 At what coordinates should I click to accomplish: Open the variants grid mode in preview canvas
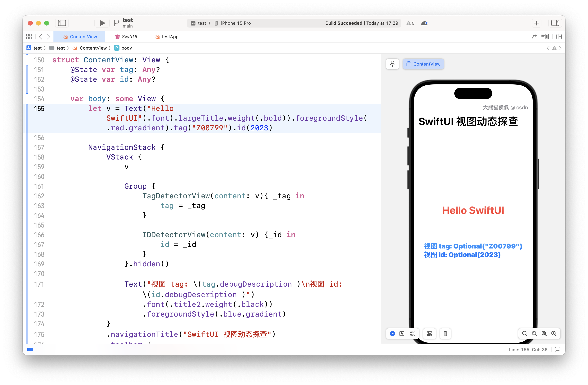[413, 334]
